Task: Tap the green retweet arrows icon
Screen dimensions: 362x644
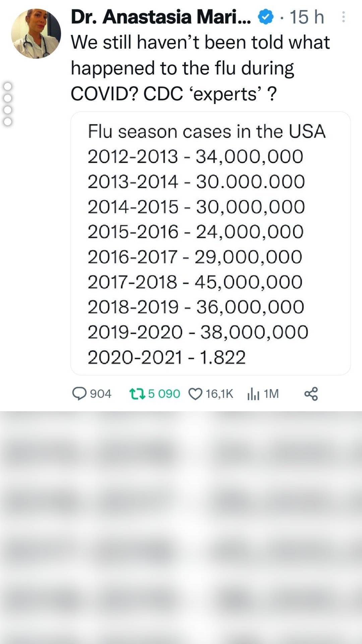Action: [x=137, y=393]
